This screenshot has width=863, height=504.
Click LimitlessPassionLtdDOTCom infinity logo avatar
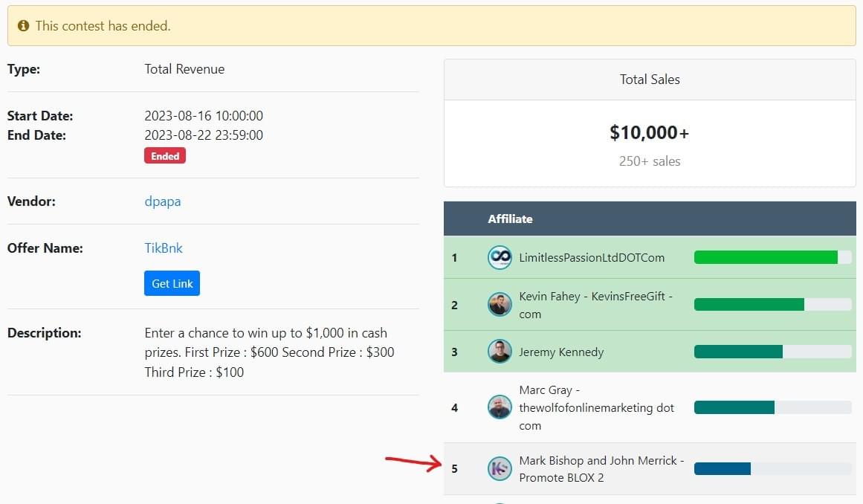(x=500, y=258)
